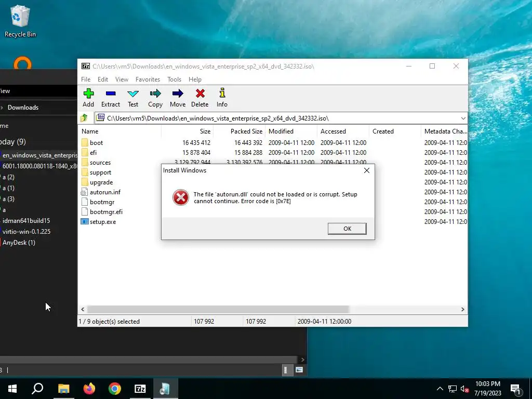
Task: Open the View menu in 7-Zip
Action: 122,79
